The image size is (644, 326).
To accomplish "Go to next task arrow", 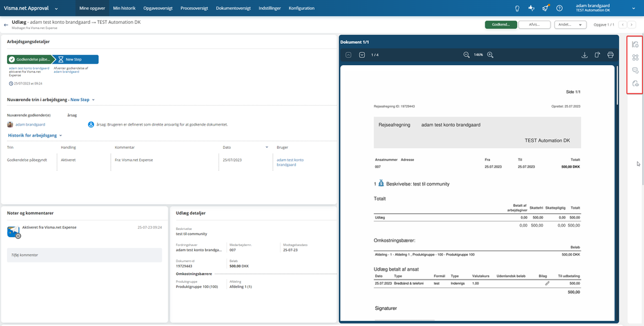I will click(632, 24).
